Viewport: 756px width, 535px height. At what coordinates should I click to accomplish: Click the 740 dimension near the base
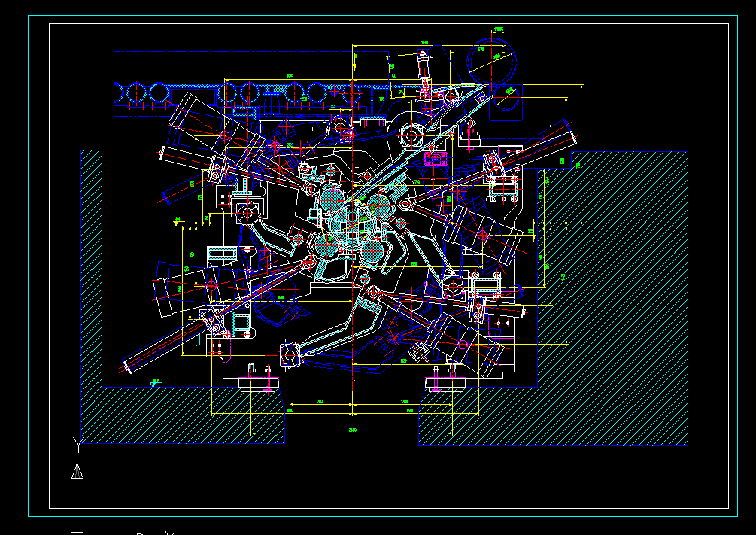coord(319,400)
